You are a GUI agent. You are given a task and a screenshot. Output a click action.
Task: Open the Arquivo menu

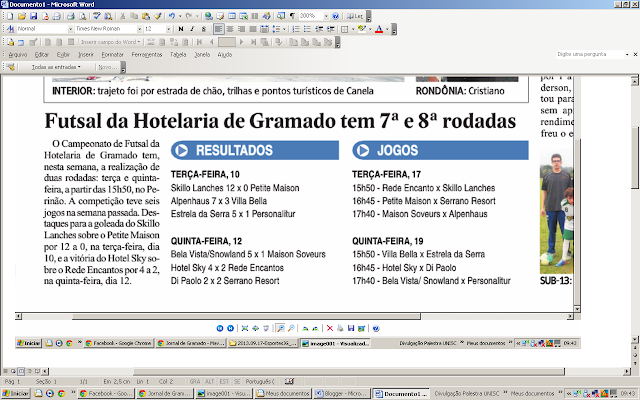pyautogui.click(x=18, y=54)
